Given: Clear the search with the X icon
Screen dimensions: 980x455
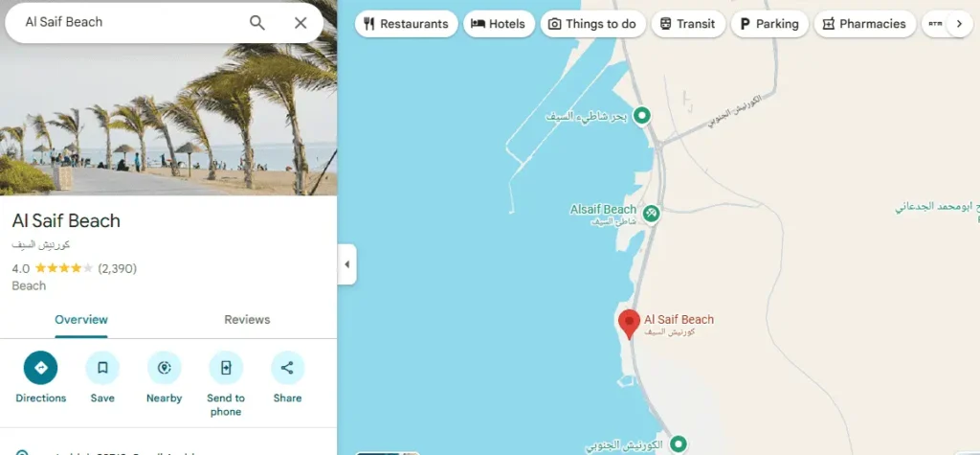Looking at the screenshot, I should click(x=301, y=23).
